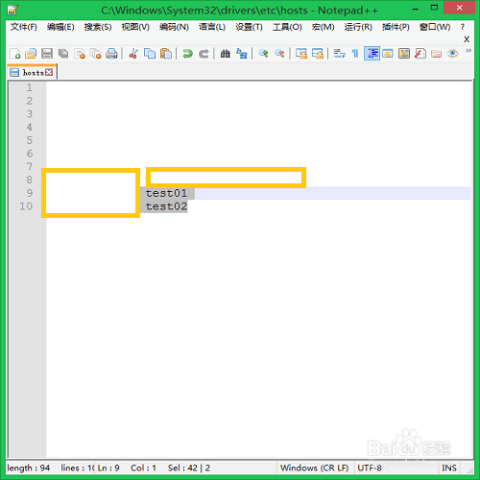Click the text test02 on line 10
The height and width of the screenshot is (480, 480).
point(166,207)
